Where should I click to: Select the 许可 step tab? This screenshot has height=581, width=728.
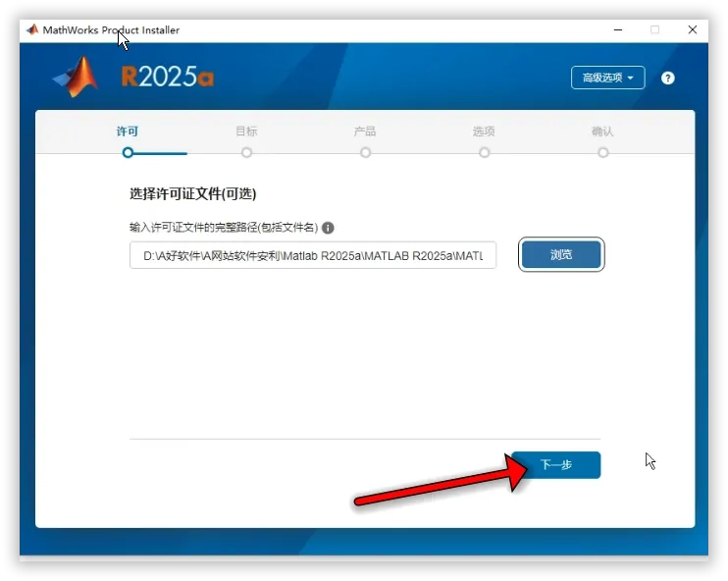point(128,132)
